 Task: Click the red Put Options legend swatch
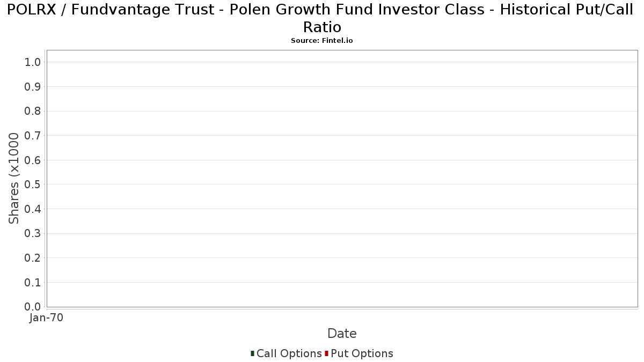click(x=326, y=353)
